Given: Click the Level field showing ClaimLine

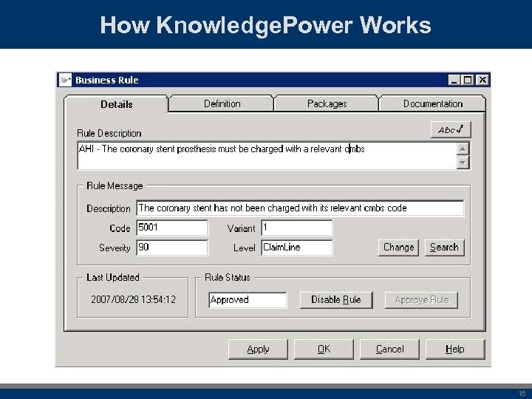Looking at the screenshot, I should [297, 248].
